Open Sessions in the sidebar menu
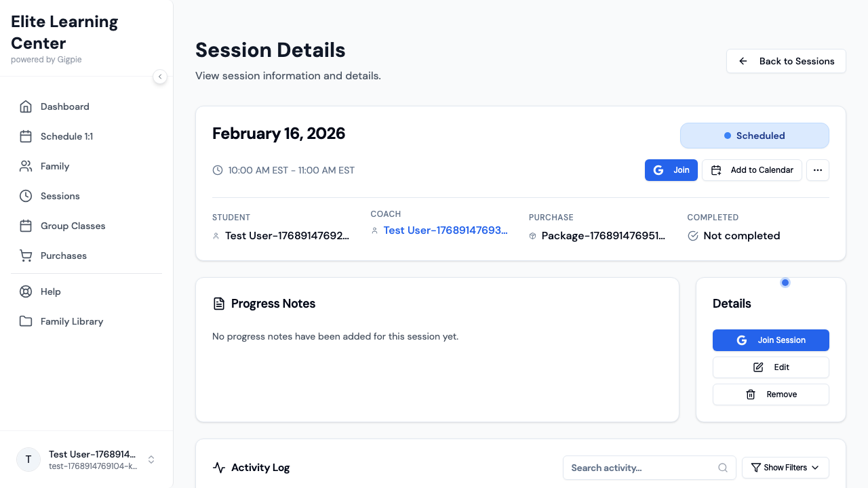 tap(60, 196)
